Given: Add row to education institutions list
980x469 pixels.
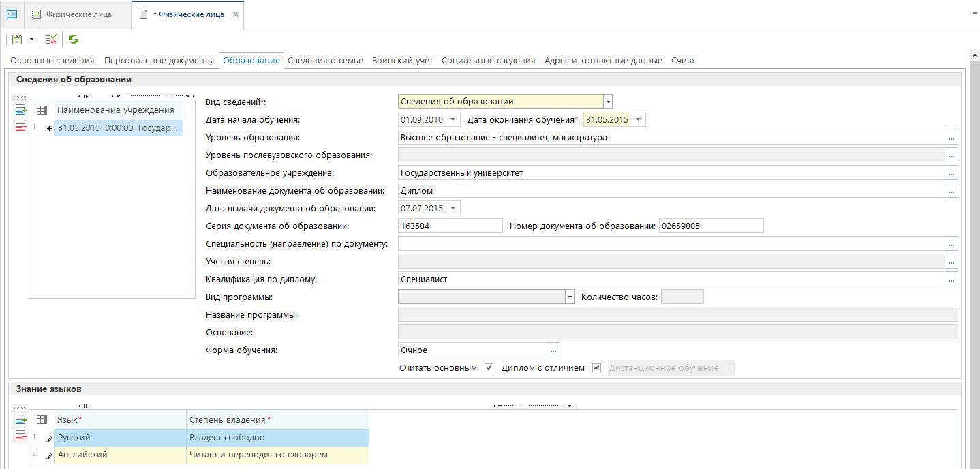Looking at the screenshot, I should pyautogui.click(x=20, y=109).
